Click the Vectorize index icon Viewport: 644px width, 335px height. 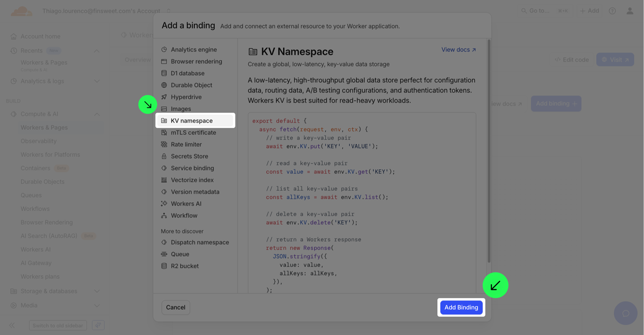(x=164, y=180)
